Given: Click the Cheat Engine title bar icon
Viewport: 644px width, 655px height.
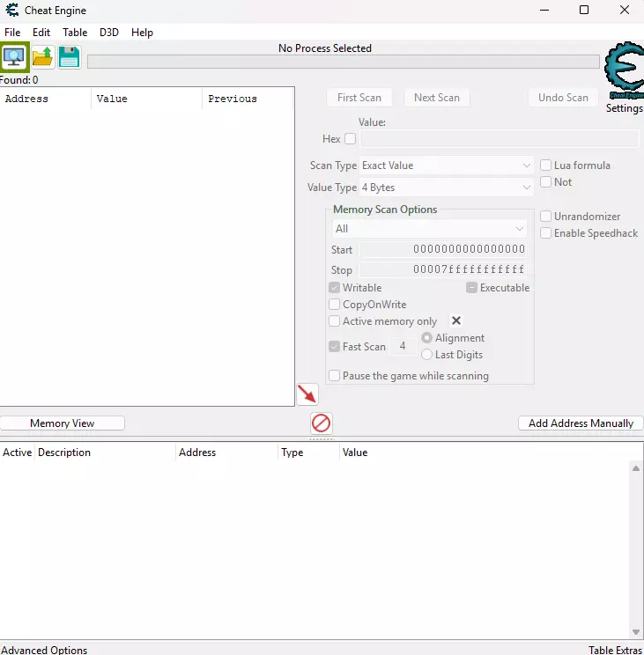Looking at the screenshot, I should pos(12,10).
